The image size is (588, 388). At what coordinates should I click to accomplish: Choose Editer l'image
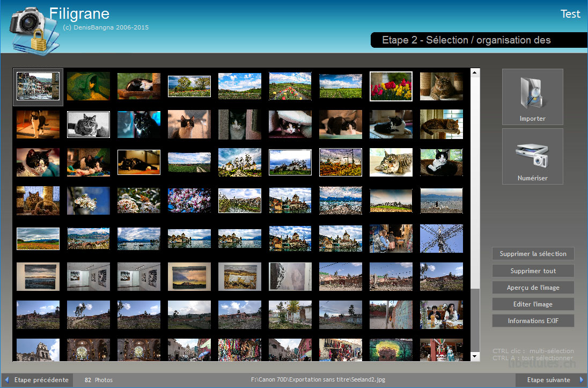533,304
